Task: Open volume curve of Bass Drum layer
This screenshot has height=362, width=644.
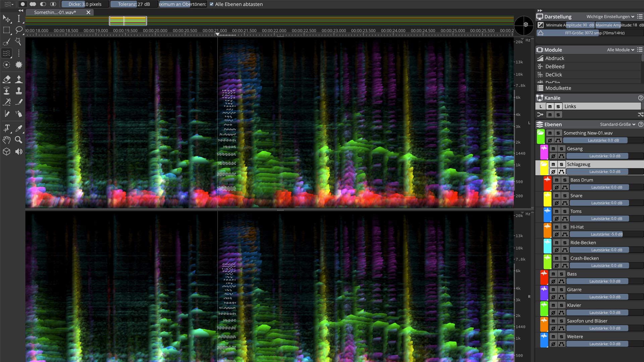Action: point(565,187)
